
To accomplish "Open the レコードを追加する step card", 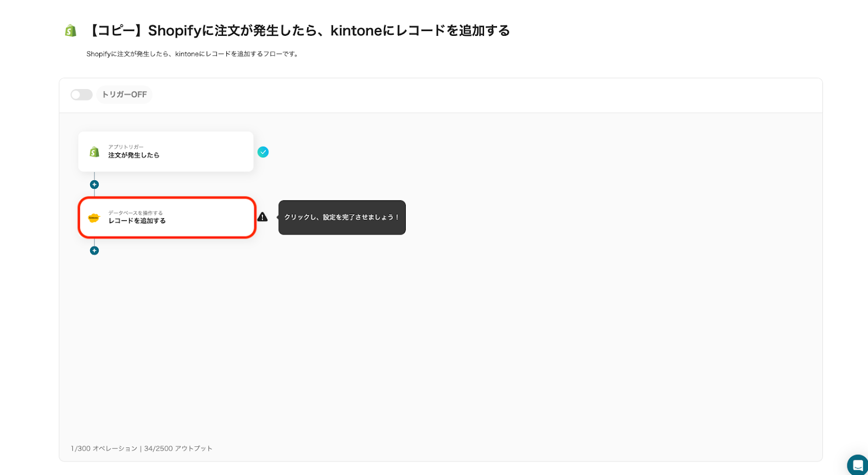I will 167,217.
